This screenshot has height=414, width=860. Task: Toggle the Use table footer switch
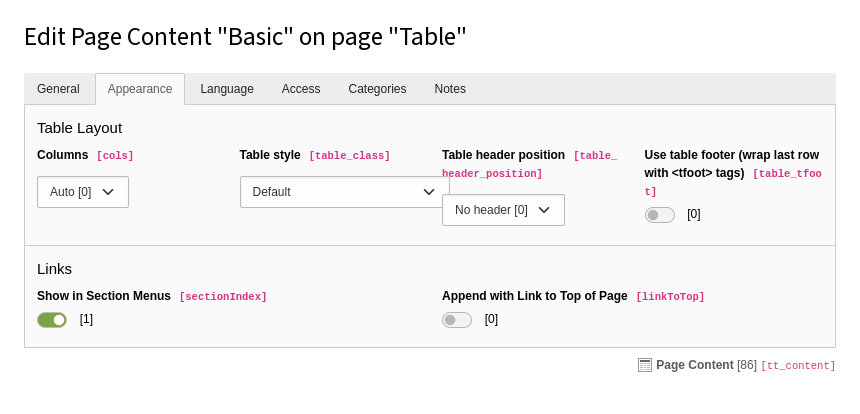(660, 215)
